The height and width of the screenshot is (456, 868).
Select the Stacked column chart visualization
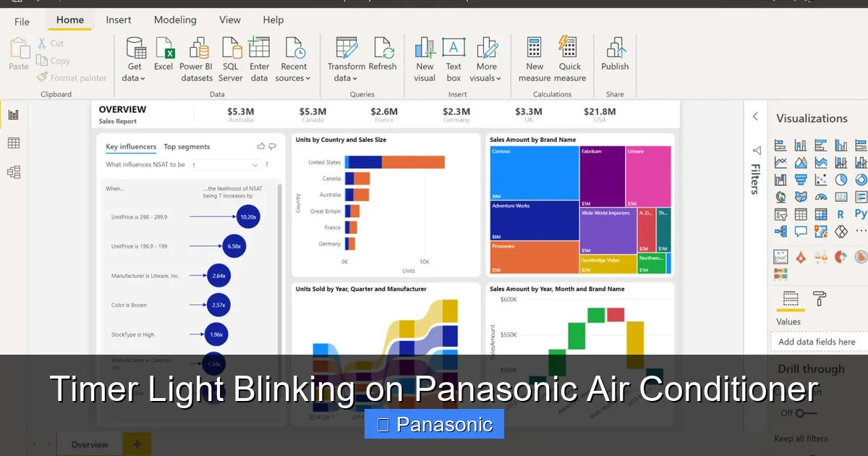coord(801,145)
